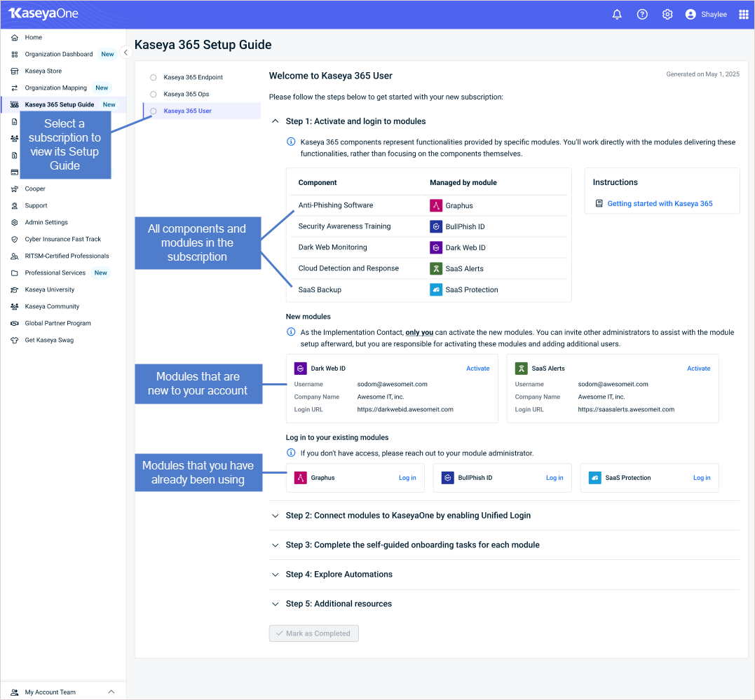Expand My Account Team panel chevron
Viewport: 755px width, 700px height.
111,692
